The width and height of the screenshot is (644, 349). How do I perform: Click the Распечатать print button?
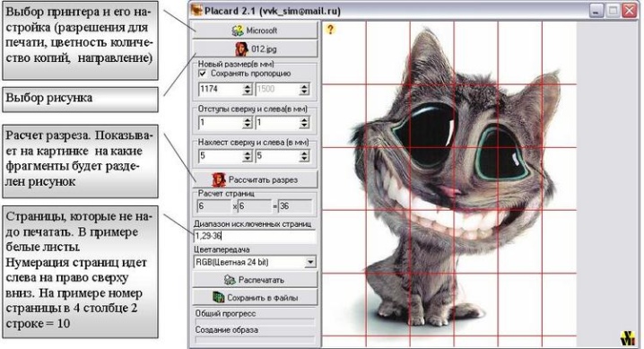point(255,280)
